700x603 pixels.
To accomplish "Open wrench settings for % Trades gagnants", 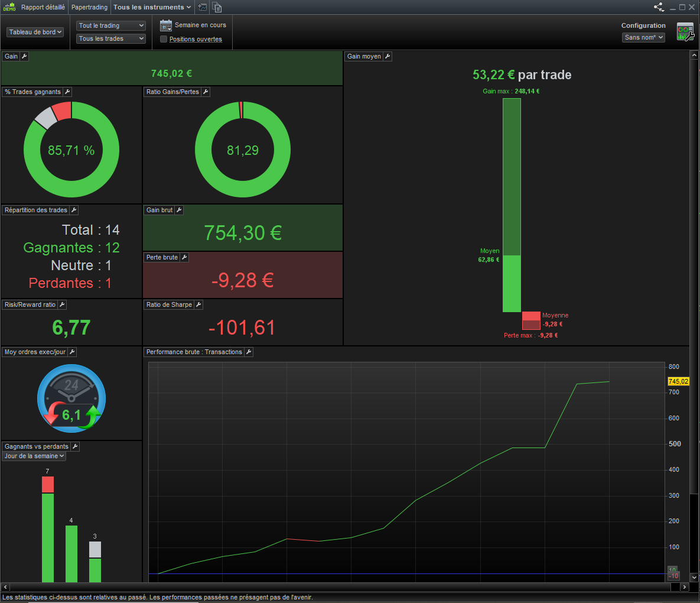I will [67, 92].
